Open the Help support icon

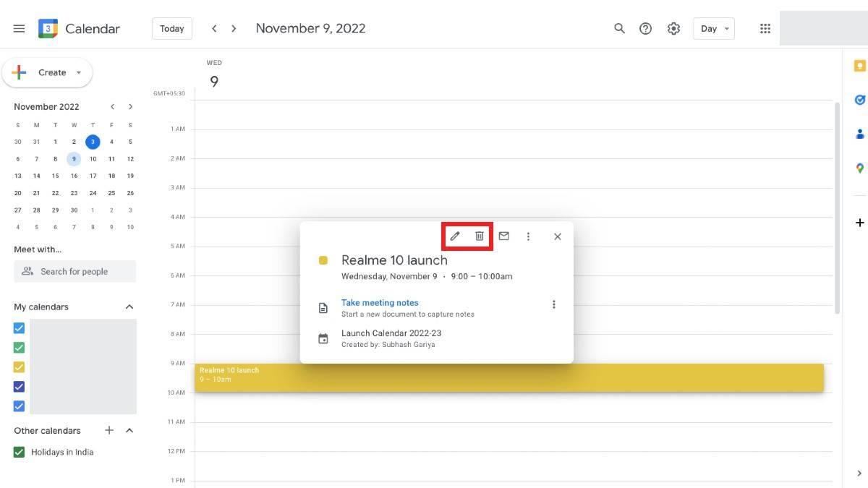(646, 29)
